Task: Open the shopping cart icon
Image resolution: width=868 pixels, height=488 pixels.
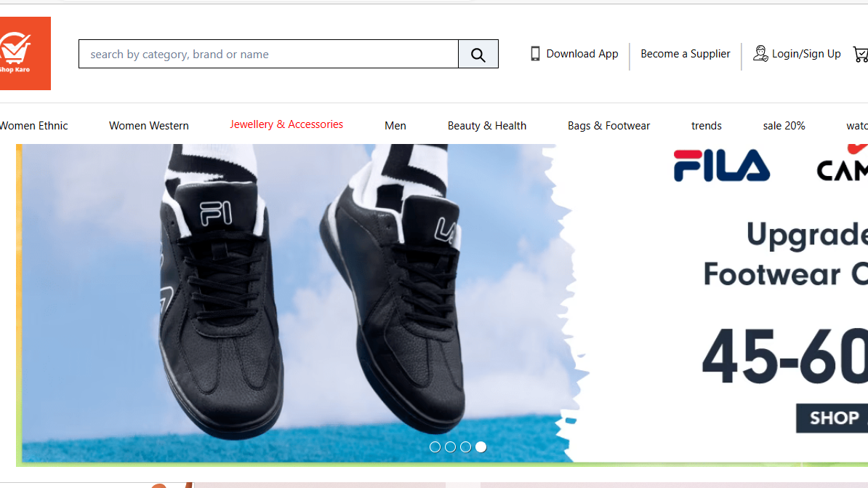Action: point(861,54)
